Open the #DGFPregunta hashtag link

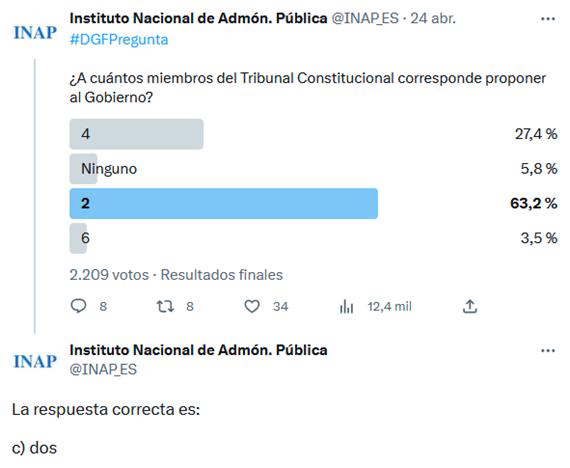pos(119,40)
